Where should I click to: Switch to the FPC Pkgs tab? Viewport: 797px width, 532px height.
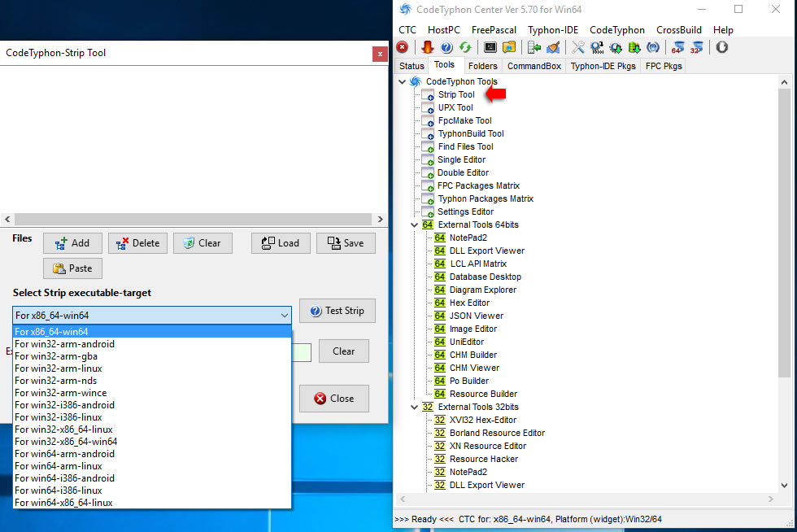coord(664,66)
